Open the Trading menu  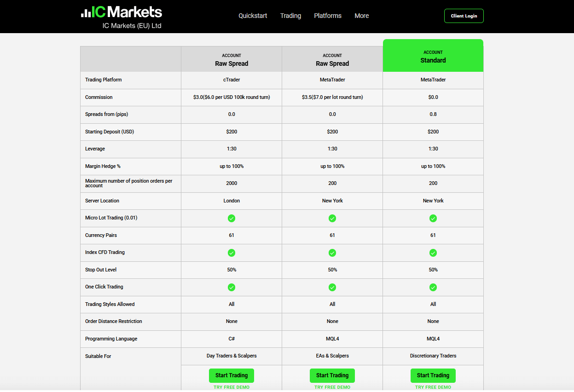pyautogui.click(x=290, y=16)
